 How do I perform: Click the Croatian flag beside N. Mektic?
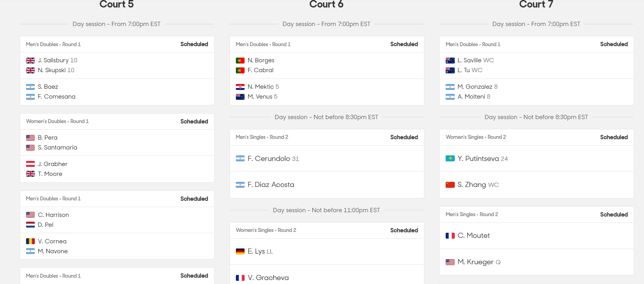tap(240, 87)
